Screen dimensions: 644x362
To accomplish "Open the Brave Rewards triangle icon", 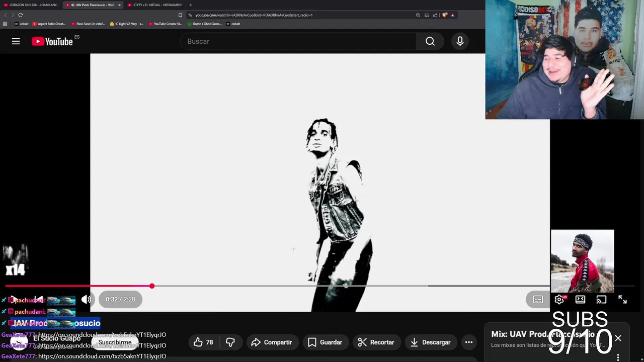I will (x=452, y=15).
